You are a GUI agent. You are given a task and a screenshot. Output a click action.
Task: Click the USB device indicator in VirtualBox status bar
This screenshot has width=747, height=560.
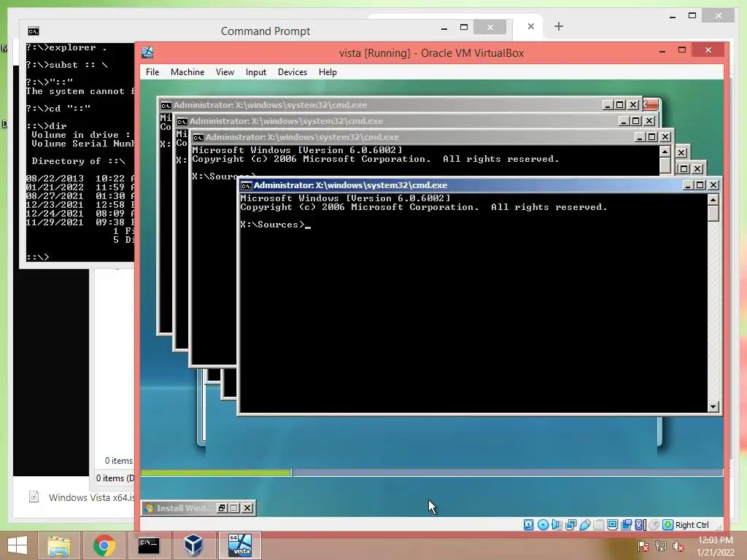pyautogui.click(x=585, y=525)
